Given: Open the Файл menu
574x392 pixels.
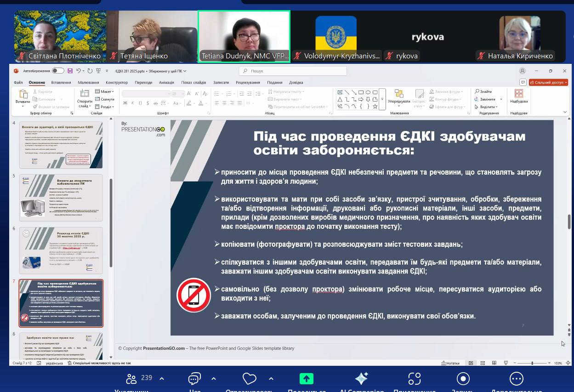Looking at the screenshot, I should click(18, 82).
